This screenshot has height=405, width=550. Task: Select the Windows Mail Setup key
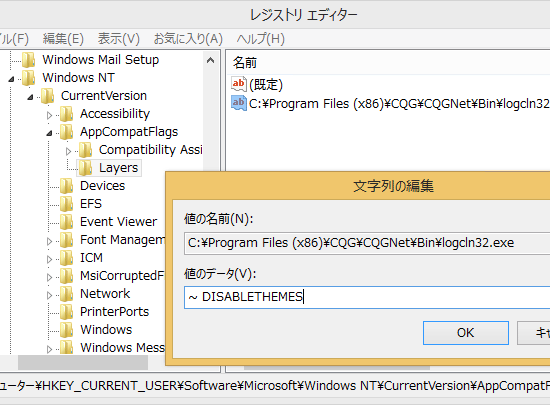click(x=101, y=60)
